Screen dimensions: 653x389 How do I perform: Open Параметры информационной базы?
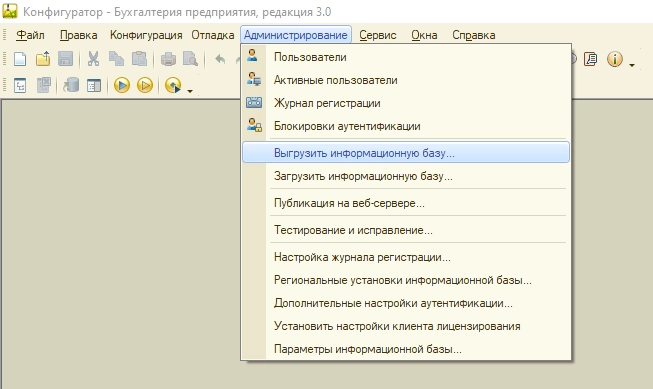[x=406, y=349]
